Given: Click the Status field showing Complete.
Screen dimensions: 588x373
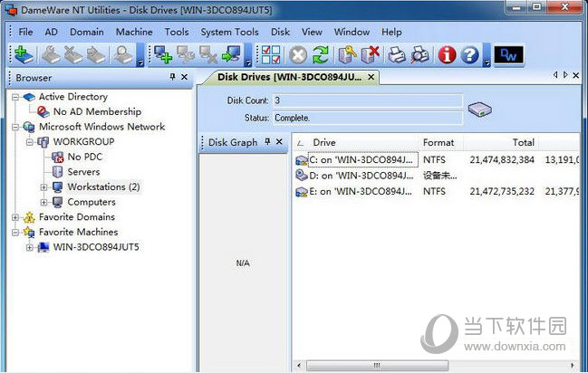Looking at the screenshot, I should 368,118.
